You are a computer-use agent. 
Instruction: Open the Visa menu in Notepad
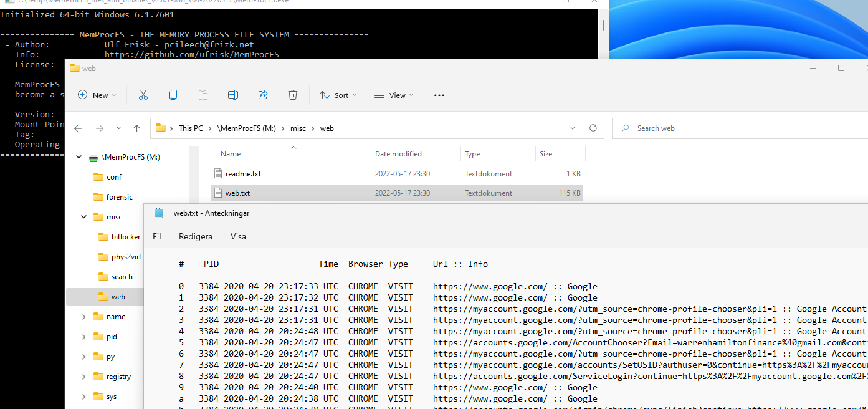coord(238,236)
